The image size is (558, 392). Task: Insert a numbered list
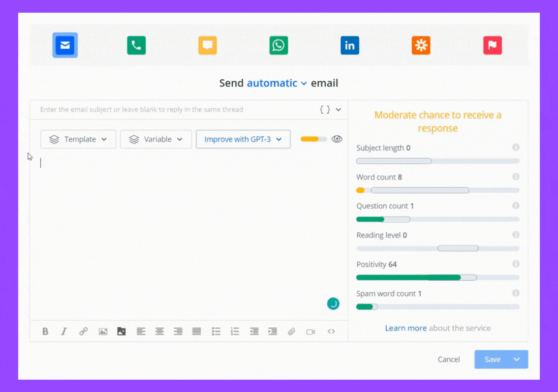coord(235,331)
